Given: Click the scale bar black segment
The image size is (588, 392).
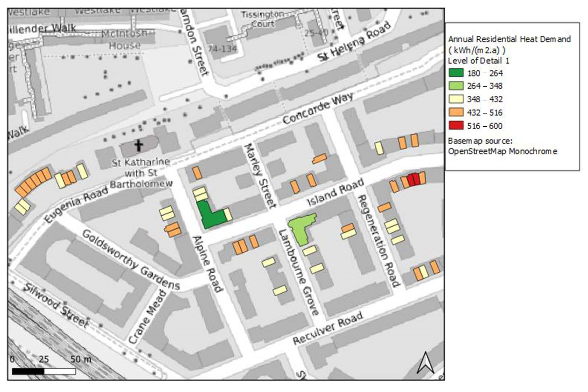Looking at the screenshot, I should [28, 372].
